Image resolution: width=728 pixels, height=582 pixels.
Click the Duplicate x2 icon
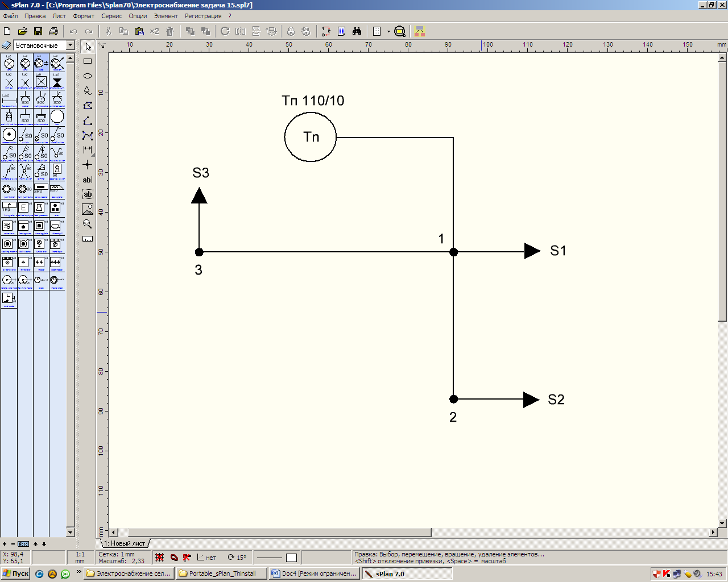pyautogui.click(x=154, y=31)
